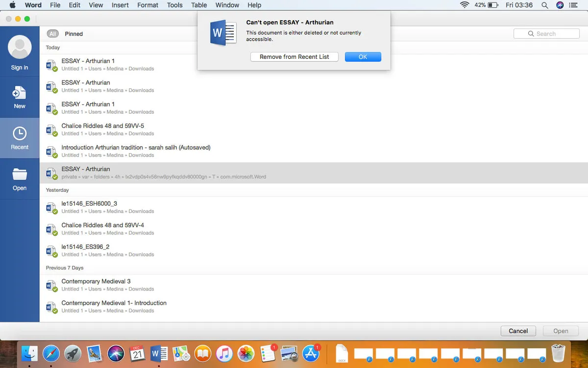
Task: Click the document icon beside le15146_ESH6000_3
Action: click(51, 207)
